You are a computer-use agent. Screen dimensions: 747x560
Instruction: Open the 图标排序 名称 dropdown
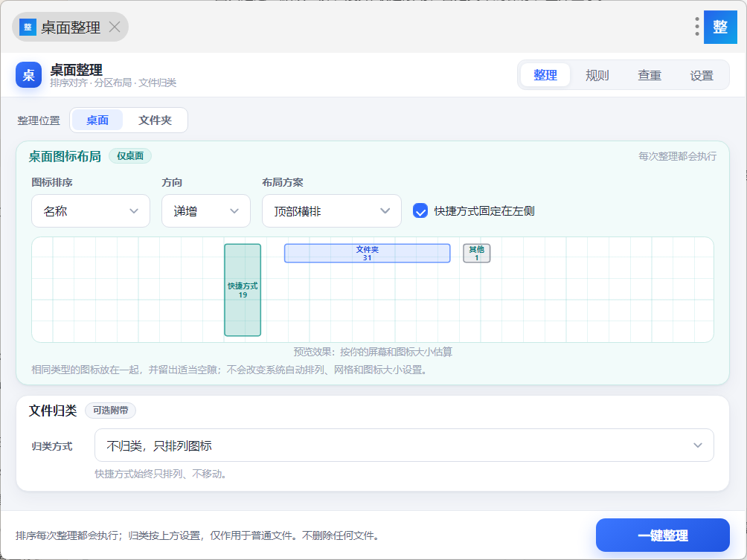[91, 211]
